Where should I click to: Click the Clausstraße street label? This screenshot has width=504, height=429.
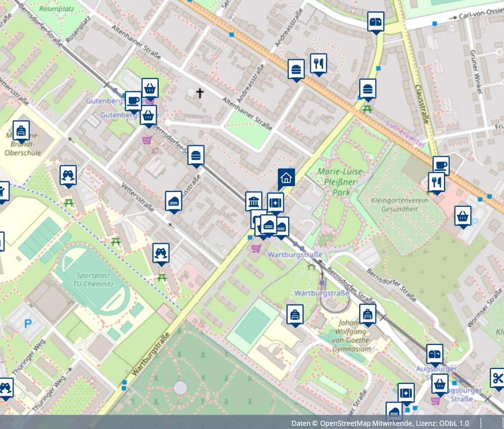click(x=422, y=104)
